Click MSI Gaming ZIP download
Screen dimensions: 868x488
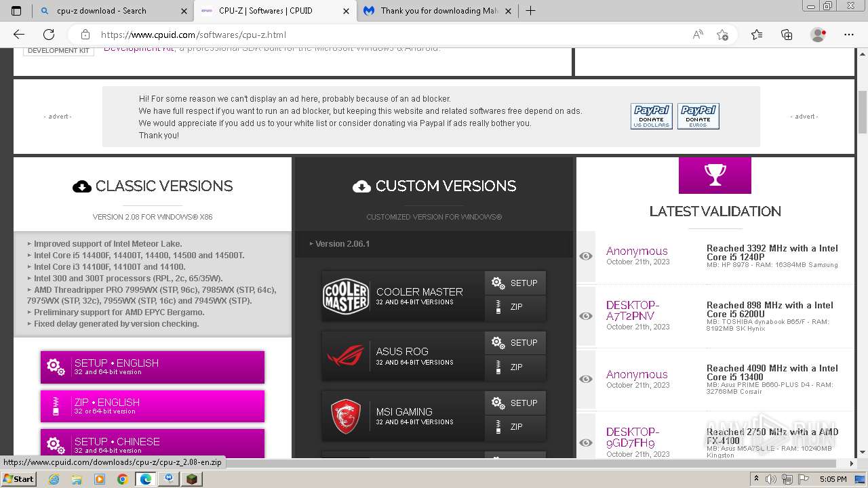click(x=515, y=426)
